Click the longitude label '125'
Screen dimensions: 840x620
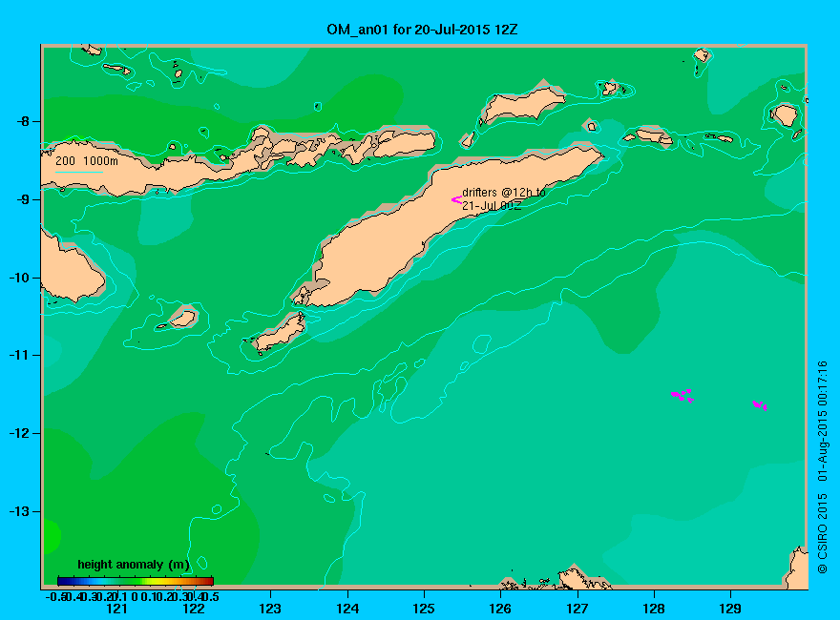tap(424, 609)
